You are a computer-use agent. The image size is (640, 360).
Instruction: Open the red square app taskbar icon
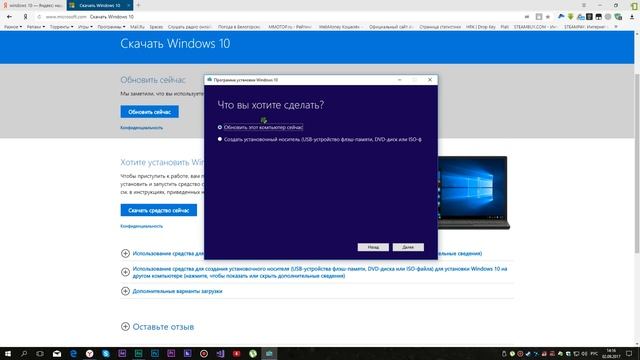[x=236, y=353]
